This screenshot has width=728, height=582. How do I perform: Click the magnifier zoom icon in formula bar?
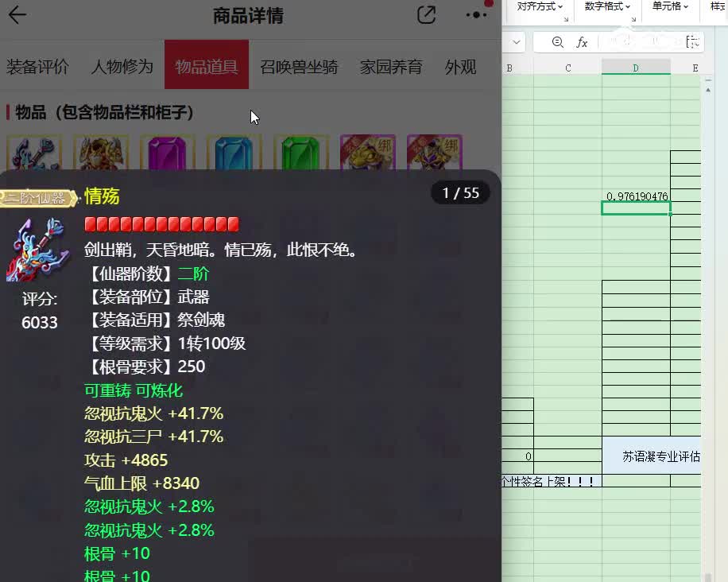[x=558, y=42]
